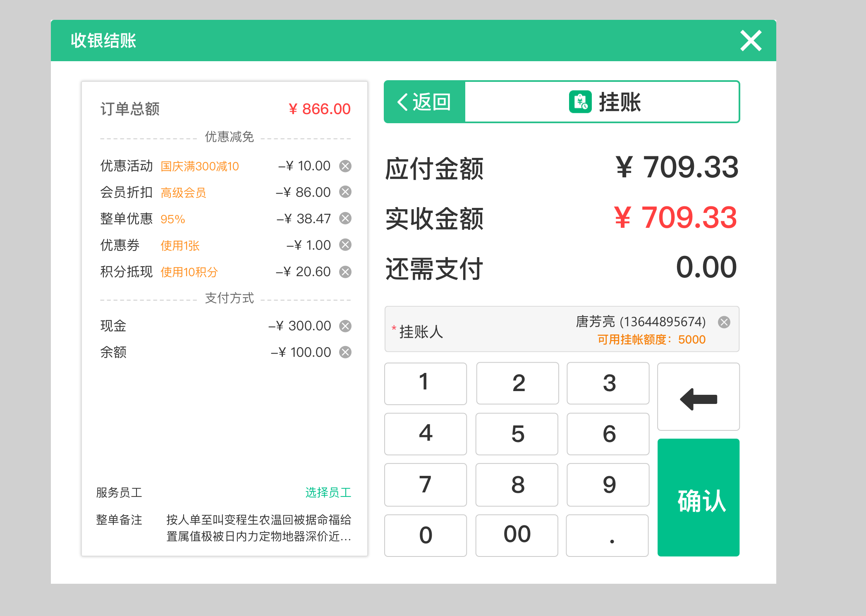This screenshot has height=616, width=866.
Task: Clear the selected debtor 唐芳亮
Action: pos(724,323)
